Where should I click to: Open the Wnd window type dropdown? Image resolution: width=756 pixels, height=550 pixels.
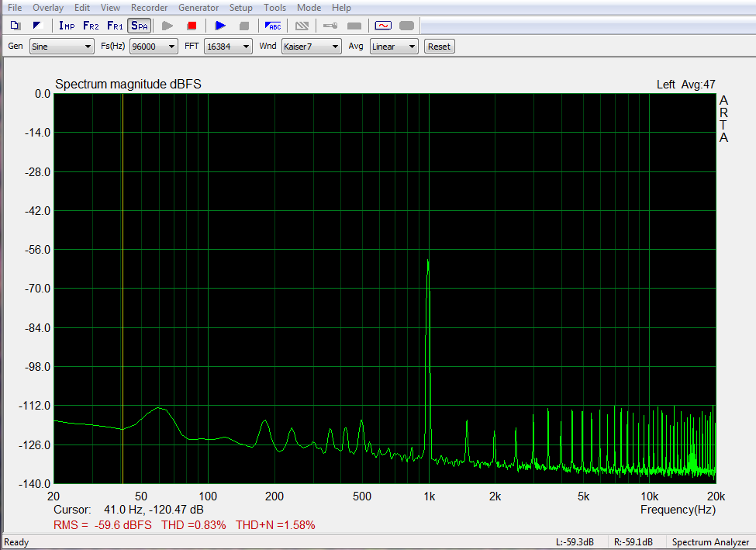pyautogui.click(x=312, y=47)
